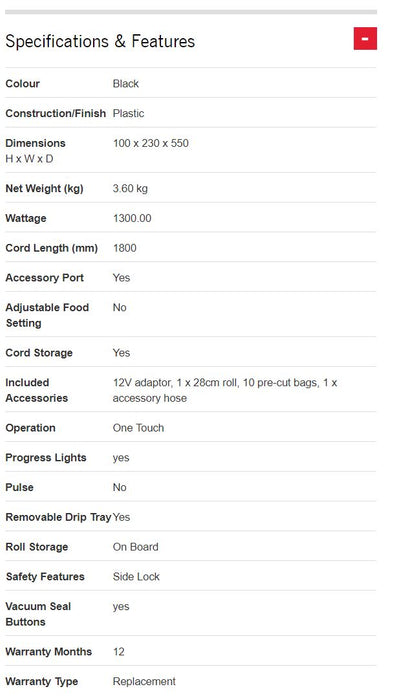The height and width of the screenshot is (700, 397).
Task: Select the Replacement warranty type value
Action: coord(144,682)
